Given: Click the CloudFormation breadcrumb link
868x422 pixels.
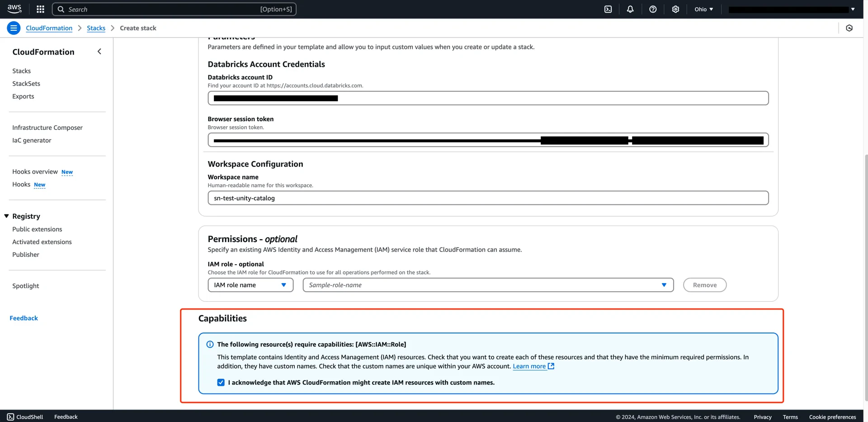Looking at the screenshot, I should (x=49, y=28).
